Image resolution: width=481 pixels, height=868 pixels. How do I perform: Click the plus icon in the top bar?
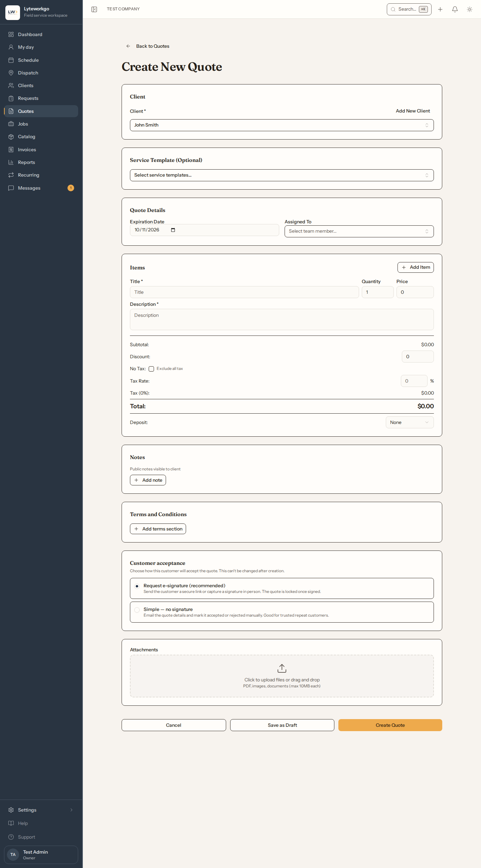(440, 9)
